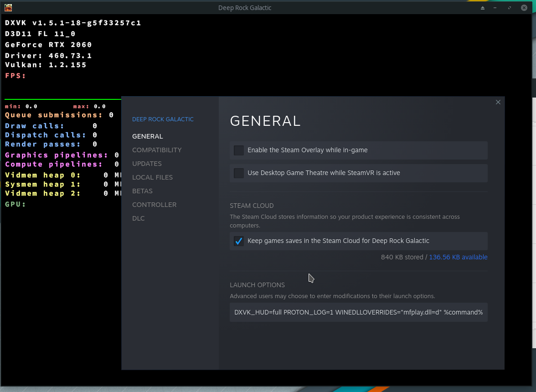This screenshot has width=536, height=392.
Task: Click the D3D11 FL 11_0 HUD line
Action: tap(40, 34)
